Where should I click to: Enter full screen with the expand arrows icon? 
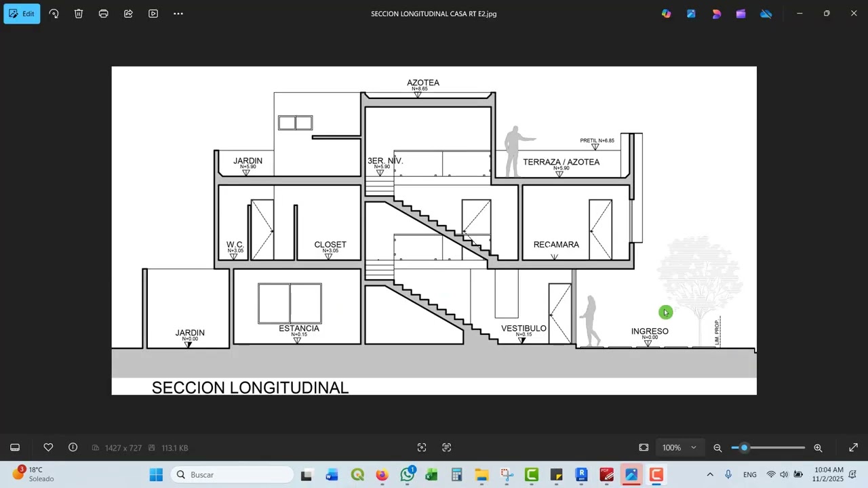click(853, 447)
